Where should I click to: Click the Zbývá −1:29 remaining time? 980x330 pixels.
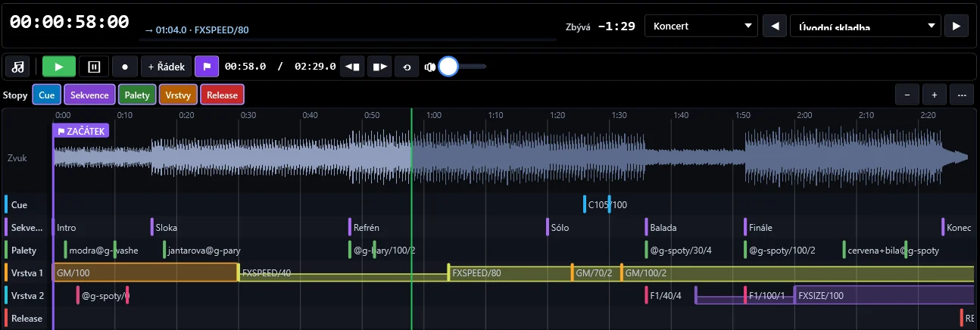(x=601, y=26)
